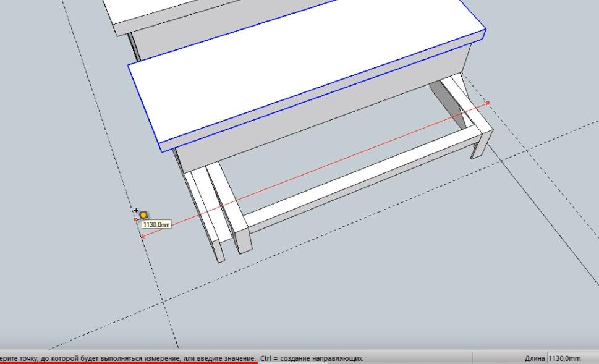Click the red endpoint square on the right leg

coord(488,103)
